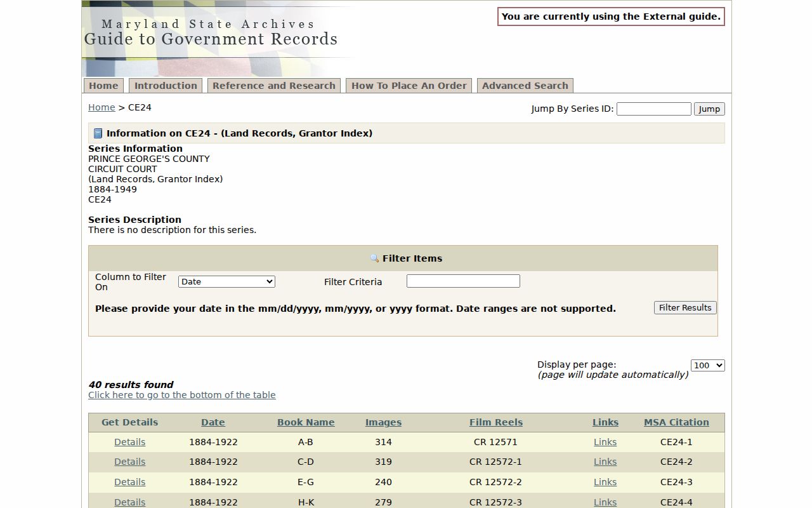This screenshot has width=812, height=508.
Task: Click the CR 12572-1 film reel cell
Action: click(496, 462)
